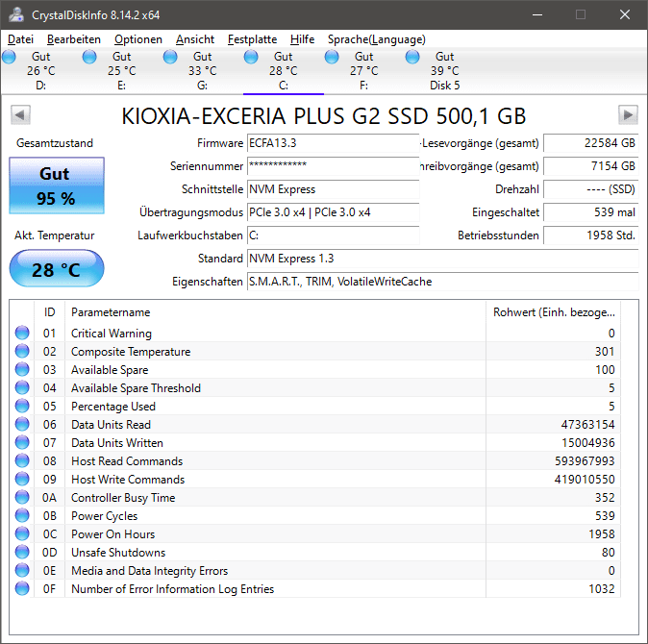Click the Parametername column header
The image size is (648, 644).
(275, 312)
